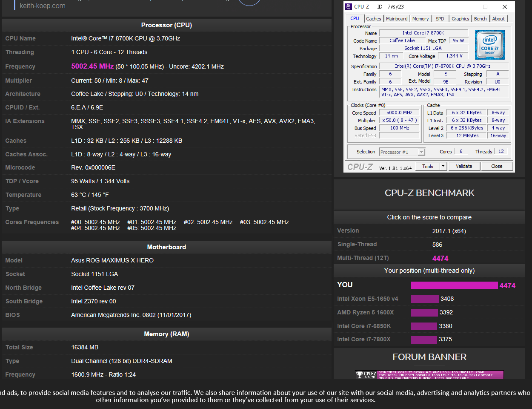
Task: Click the Level 3 12 MBytes field
Action: 467,135
